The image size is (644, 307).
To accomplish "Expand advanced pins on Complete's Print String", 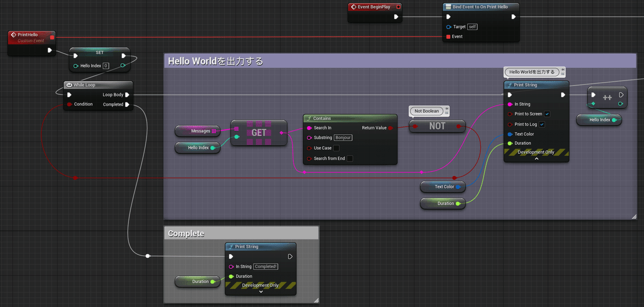I will coord(261,292).
